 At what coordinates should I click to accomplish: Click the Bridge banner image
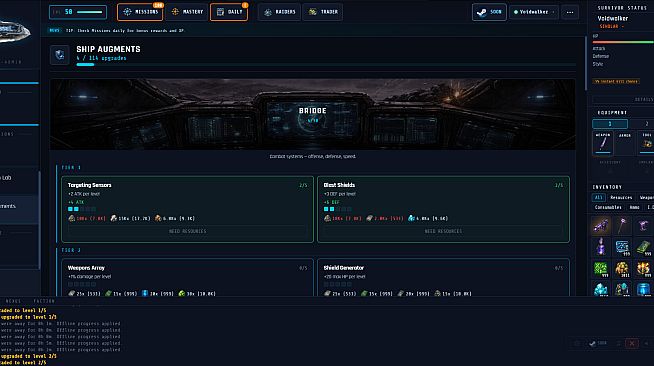click(312, 114)
